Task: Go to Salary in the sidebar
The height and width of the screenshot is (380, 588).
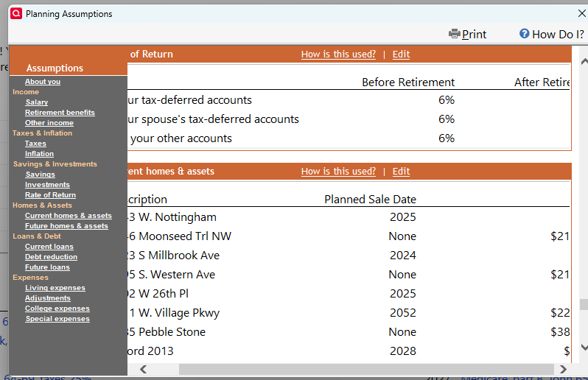Action: click(x=36, y=102)
